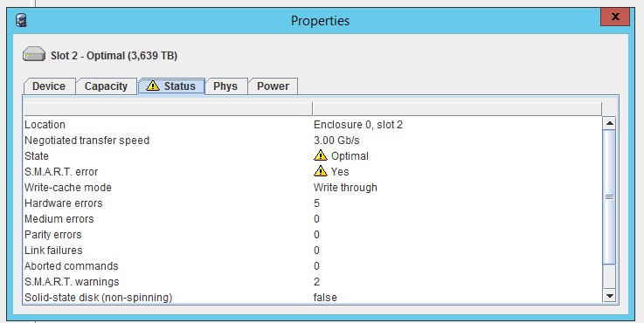The height and width of the screenshot is (323, 644).
Task: Click the scrollbar up arrow
Action: tap(610, 123)
